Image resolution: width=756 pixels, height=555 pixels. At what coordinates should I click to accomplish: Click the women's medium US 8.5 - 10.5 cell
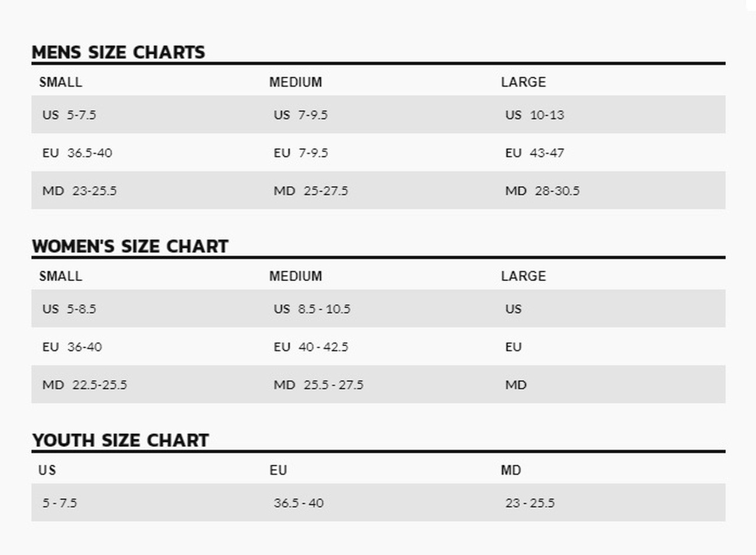click(312, 309)
